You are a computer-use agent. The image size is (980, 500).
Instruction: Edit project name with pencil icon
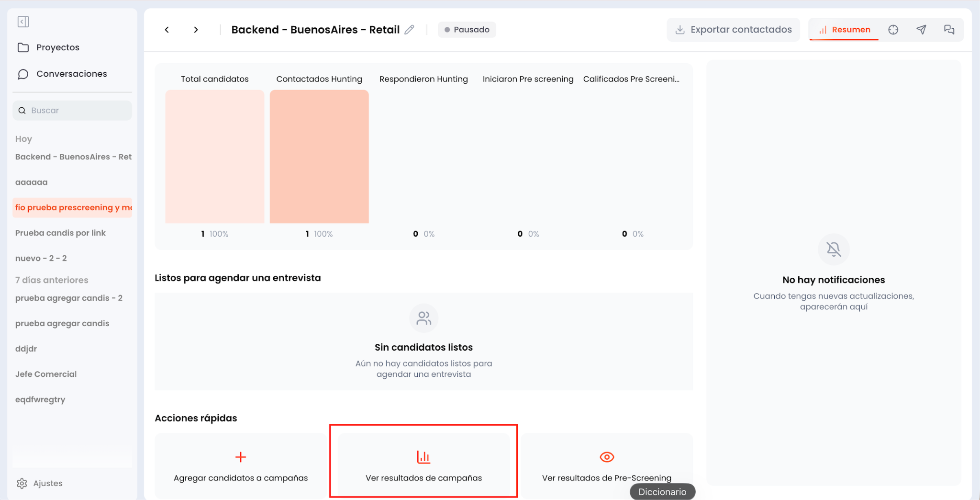[409, 30]
